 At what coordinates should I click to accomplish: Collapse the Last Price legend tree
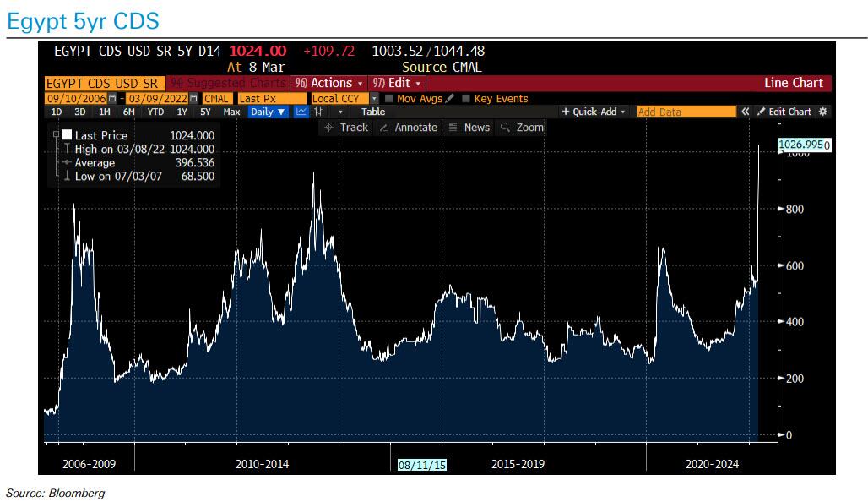click(x=56, y=135)
